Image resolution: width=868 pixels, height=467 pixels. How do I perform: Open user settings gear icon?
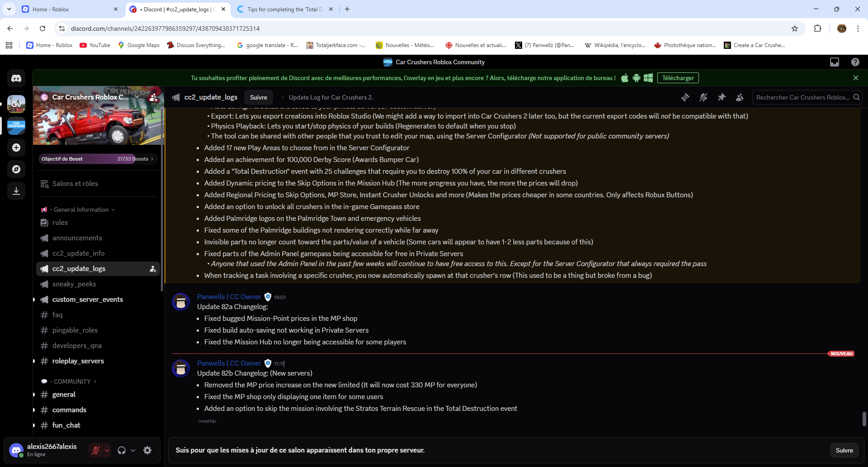pos(147,450)
